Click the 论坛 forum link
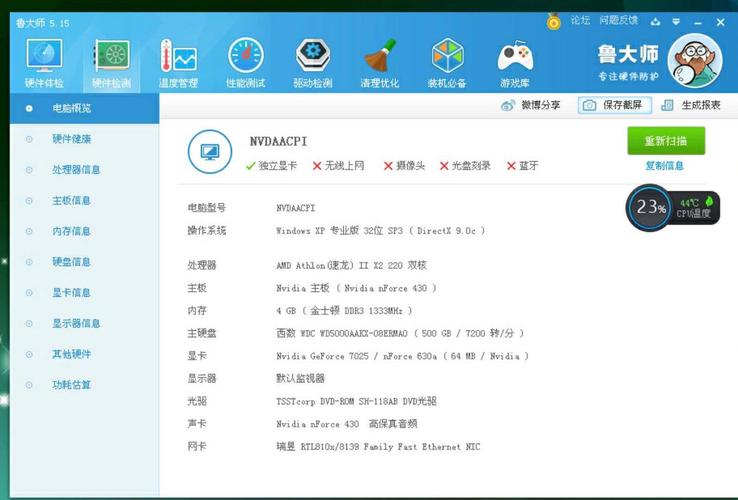The height and width of the screenshot is (500, 738). (x=580, y=20)
